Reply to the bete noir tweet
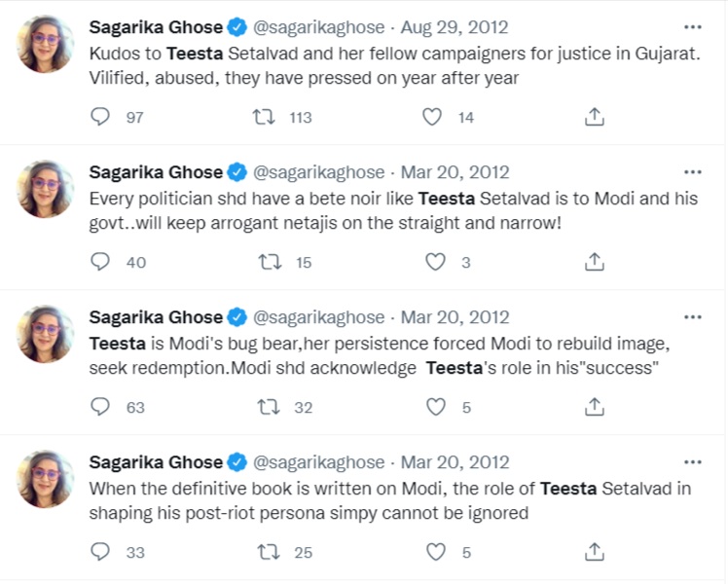The image size is (728, 584). 101,263
